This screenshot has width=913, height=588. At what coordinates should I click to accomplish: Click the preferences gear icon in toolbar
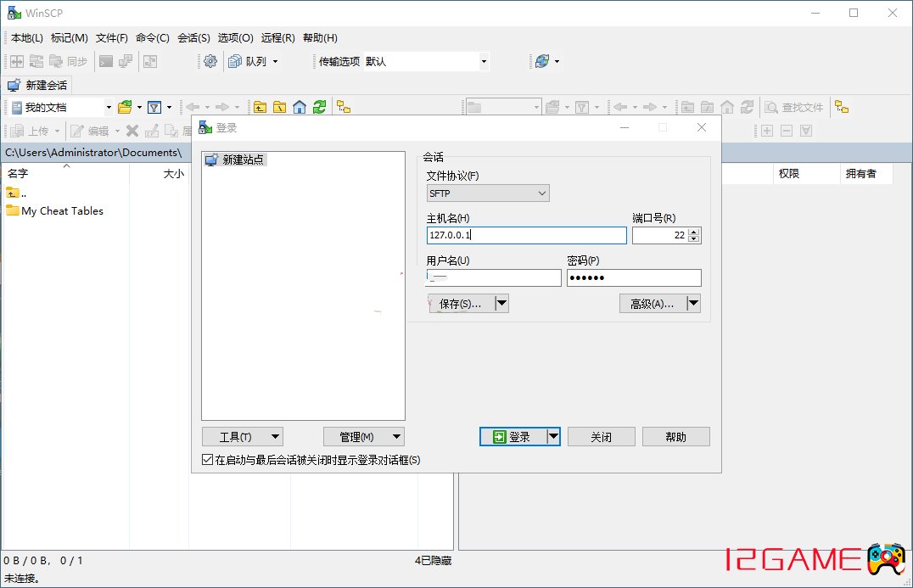pyautogui.click(x=210, y=61)
